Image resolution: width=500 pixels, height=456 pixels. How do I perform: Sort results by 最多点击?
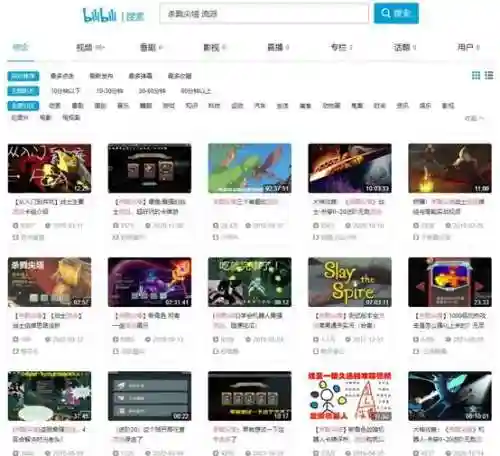[x=62, y=76]
